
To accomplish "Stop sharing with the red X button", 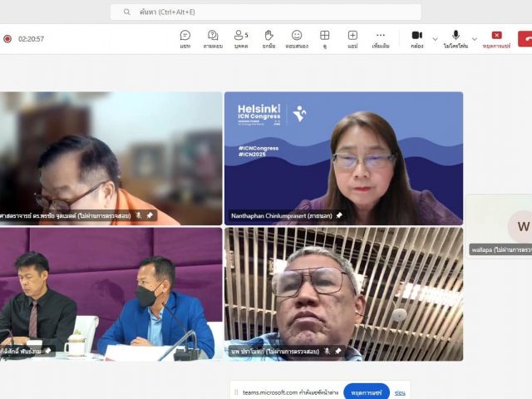I will click(x=496, y=39).
